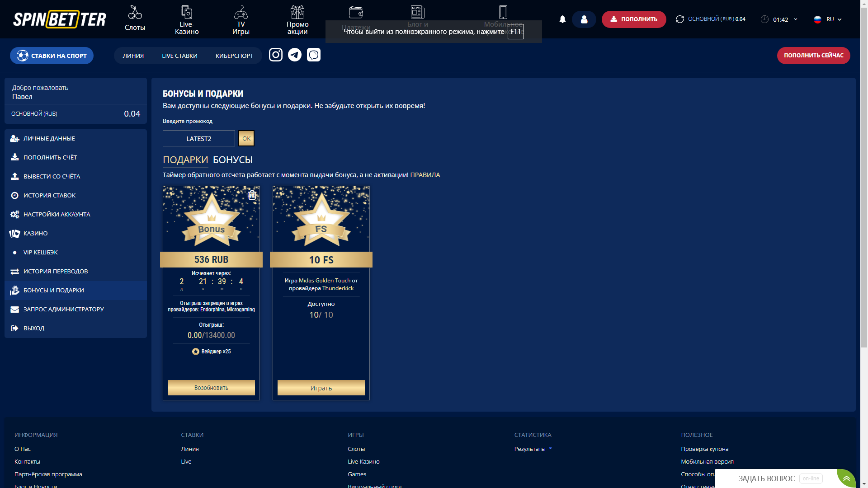Image resolution: width=868 pixels, height=488 pixels.
Task: Open the О Нас footer link
Action: pos(23,449)
